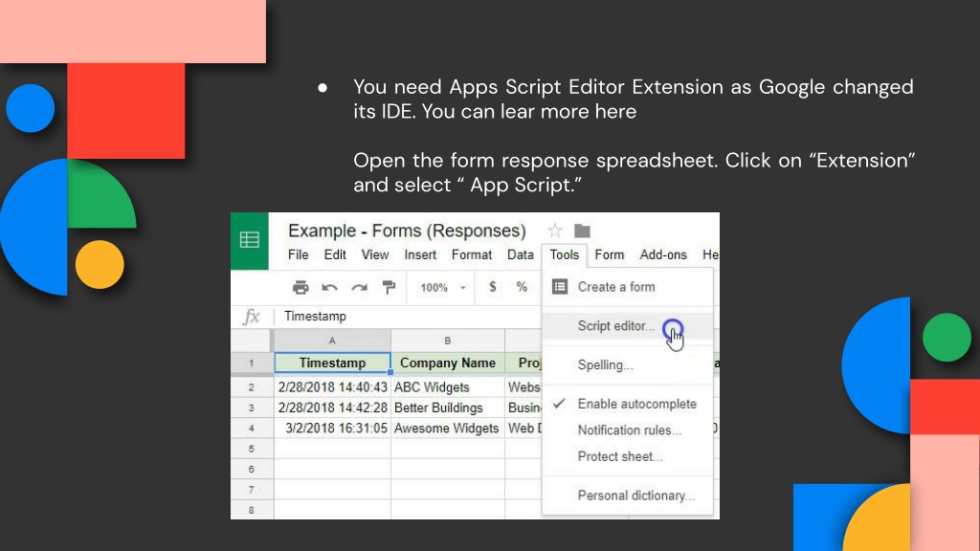
Task: Open the View menu
Action: click(375, 254)
